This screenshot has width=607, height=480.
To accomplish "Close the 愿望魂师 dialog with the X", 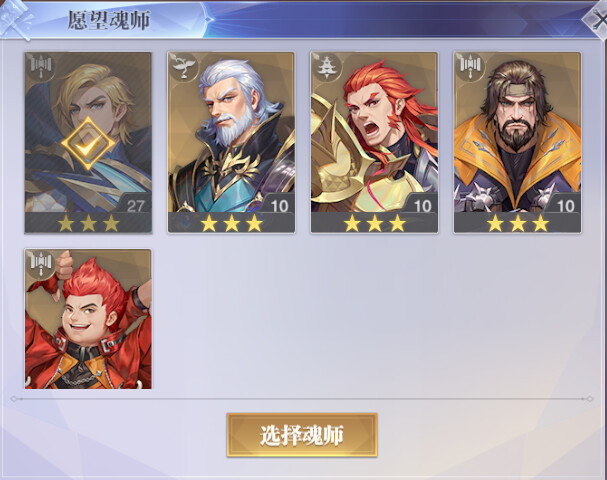I will 598,19.
